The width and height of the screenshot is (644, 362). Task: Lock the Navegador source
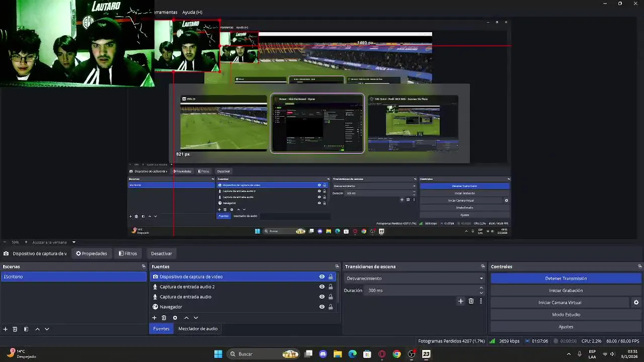coord(331,307)
